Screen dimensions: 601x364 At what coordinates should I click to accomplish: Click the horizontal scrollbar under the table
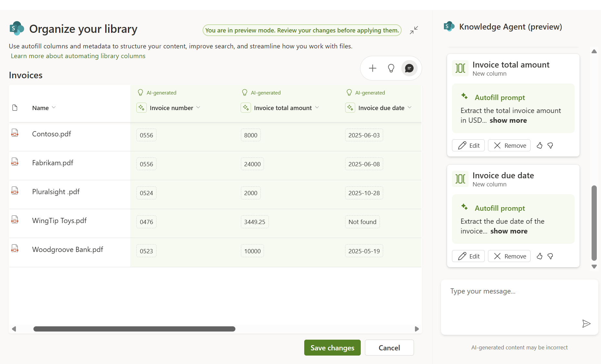[x=134, y=329]
